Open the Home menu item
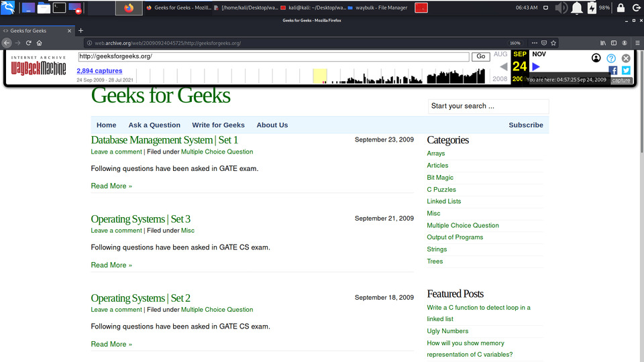The width and height of the screenshot is (644, 362). 107,125
